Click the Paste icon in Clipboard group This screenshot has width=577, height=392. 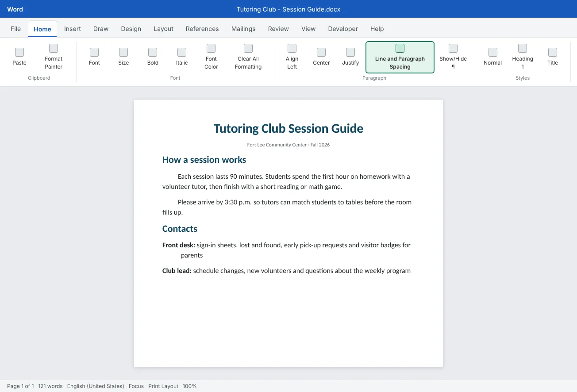point(19,52)
